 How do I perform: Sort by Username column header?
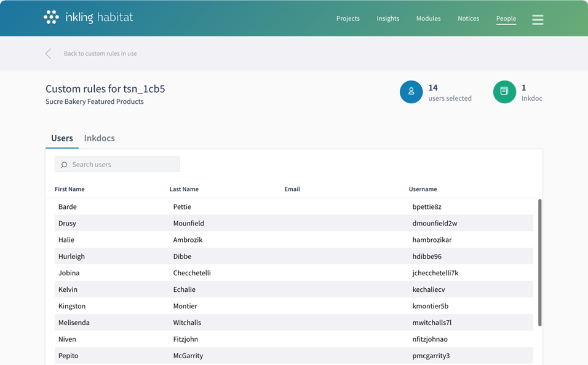click(423, 189)
